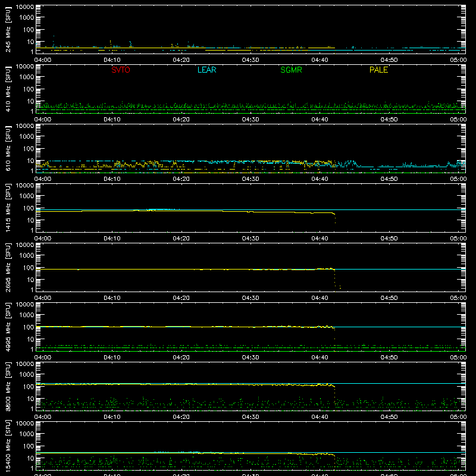Click the 04:20 label under 245 MHz panel
The height and width of the screenshot is (476, 476).
pos(181,60)
